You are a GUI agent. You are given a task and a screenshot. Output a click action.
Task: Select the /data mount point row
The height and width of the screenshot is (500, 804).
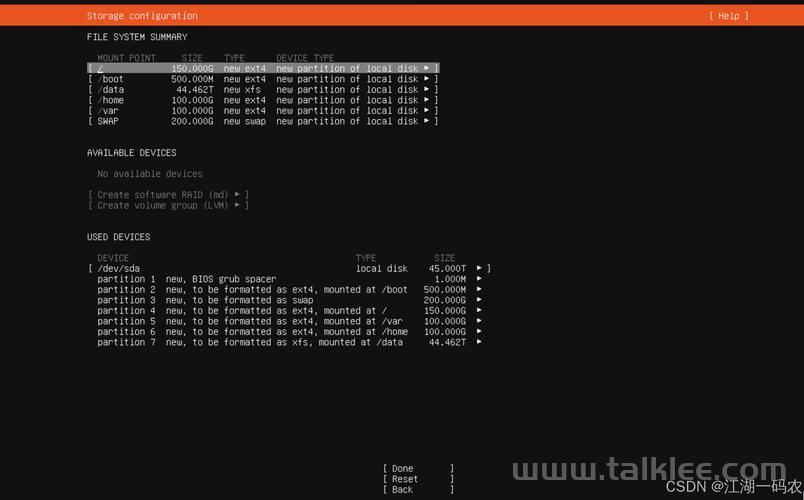tap(264, 89)
